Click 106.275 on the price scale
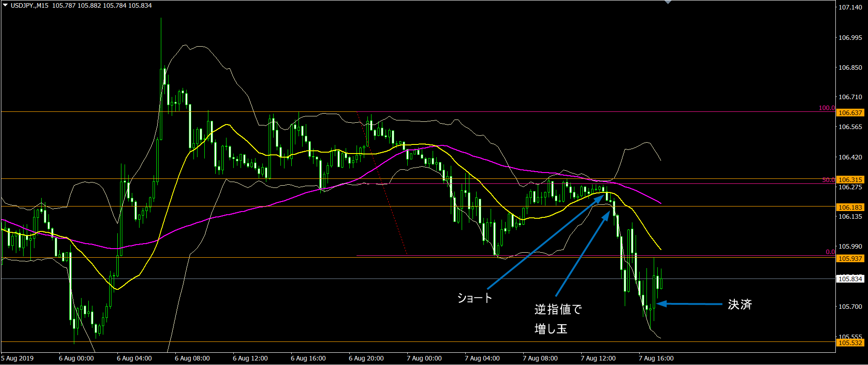The height and width of the screenshot is (365, 868). [x=850, y=187]
